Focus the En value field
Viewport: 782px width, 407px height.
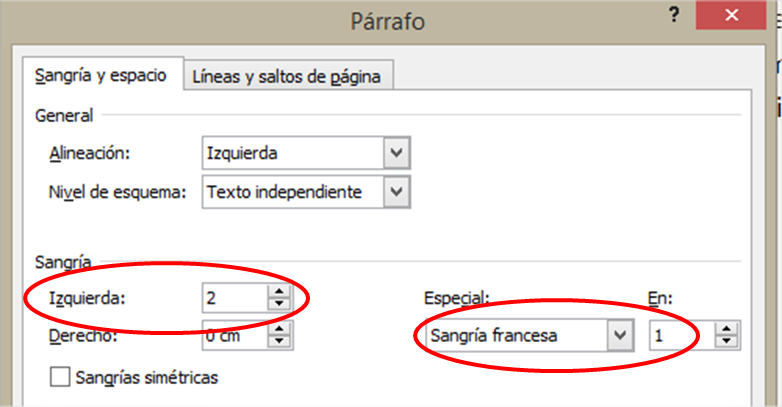point(681,336)
